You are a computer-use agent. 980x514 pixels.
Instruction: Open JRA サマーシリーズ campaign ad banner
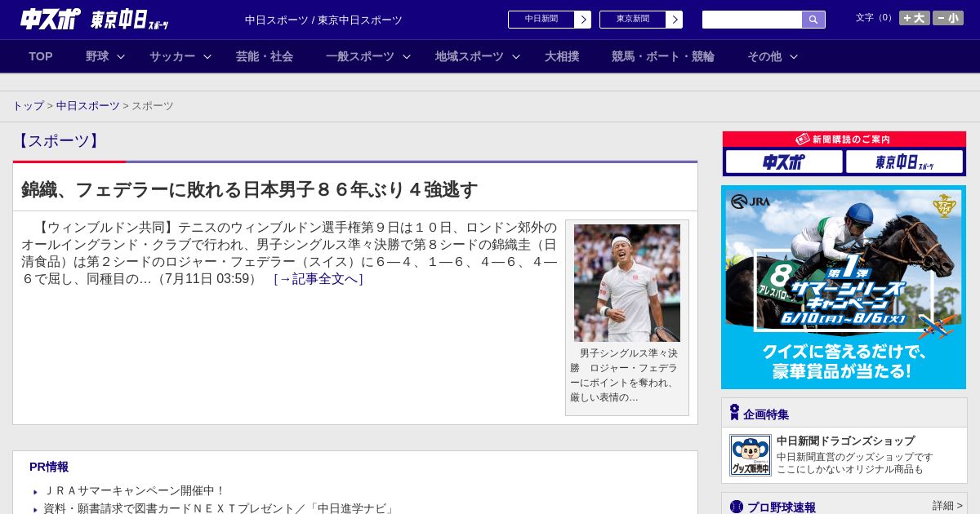(844, 287)
